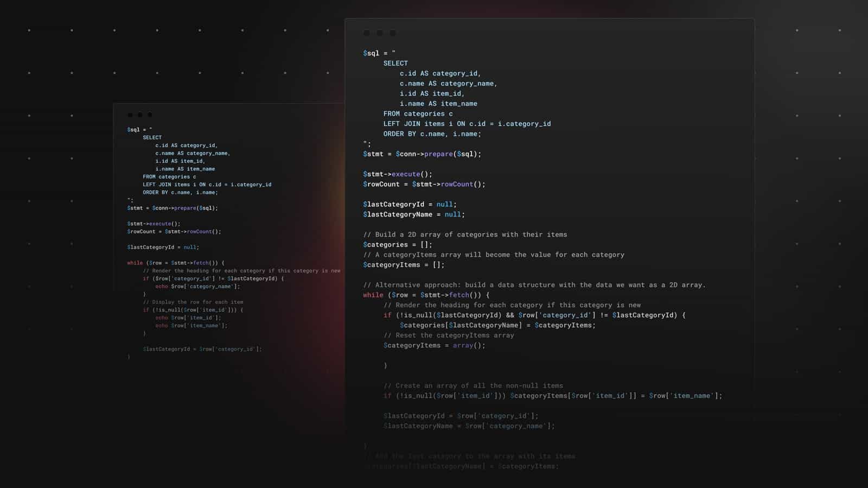Click the while keyword in the large window

coord(373,295)
